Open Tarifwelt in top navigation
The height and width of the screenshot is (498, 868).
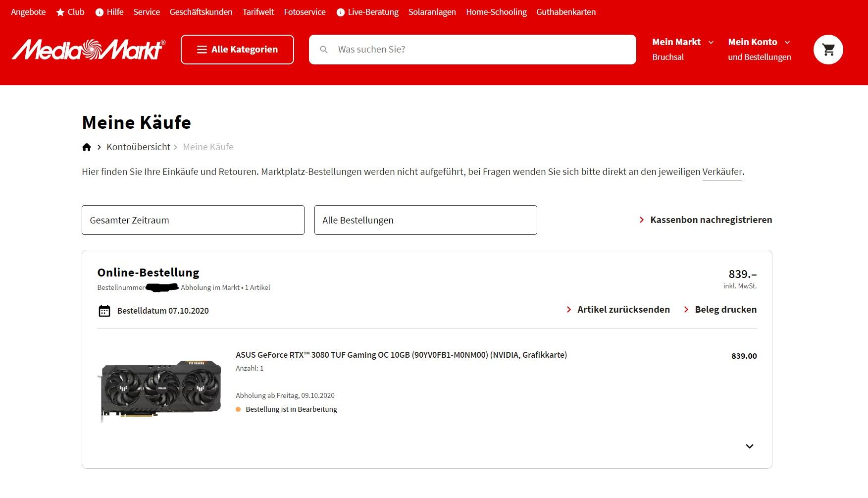tap(258, 12)
